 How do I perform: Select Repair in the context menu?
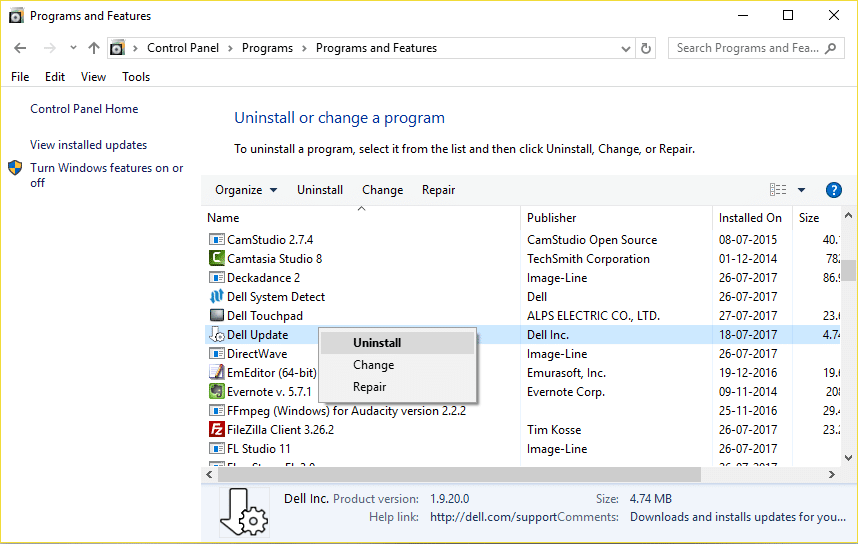coord(369,387)
